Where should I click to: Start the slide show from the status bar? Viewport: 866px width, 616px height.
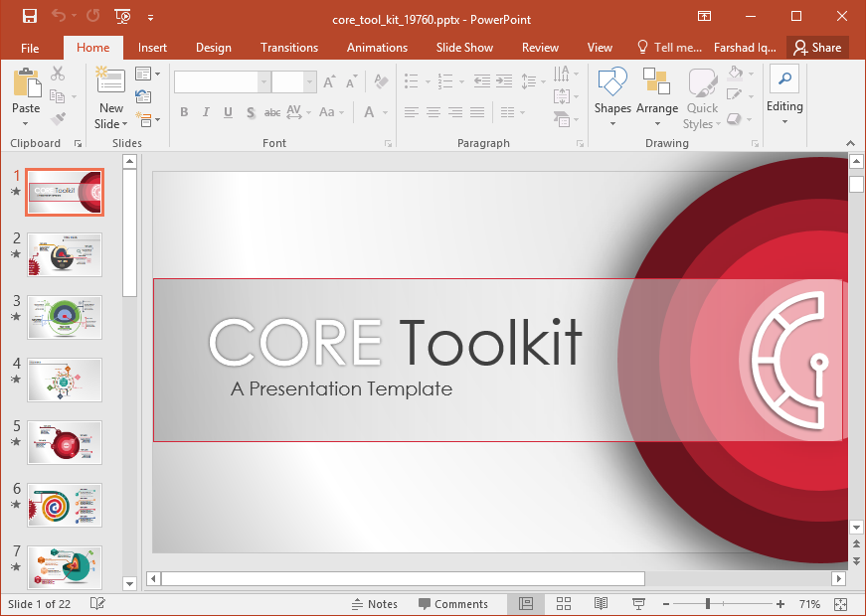pos(638,604)
